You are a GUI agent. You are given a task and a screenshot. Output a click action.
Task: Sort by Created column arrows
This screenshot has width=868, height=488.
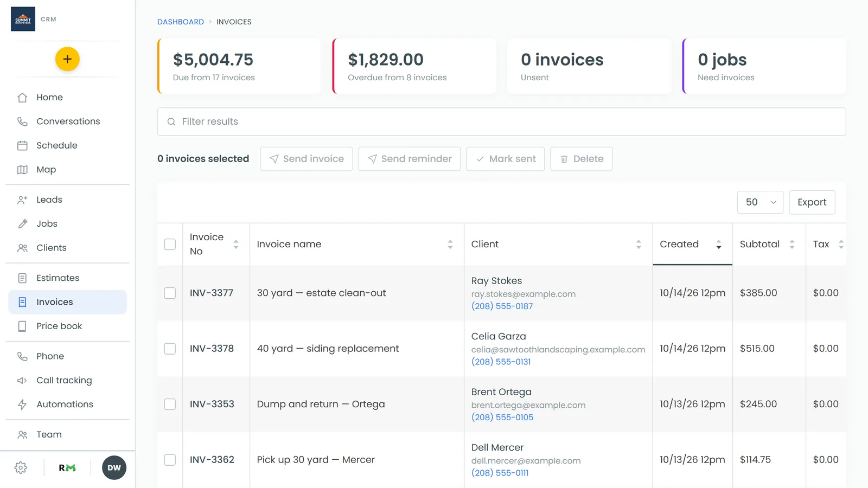coord(719,245)
